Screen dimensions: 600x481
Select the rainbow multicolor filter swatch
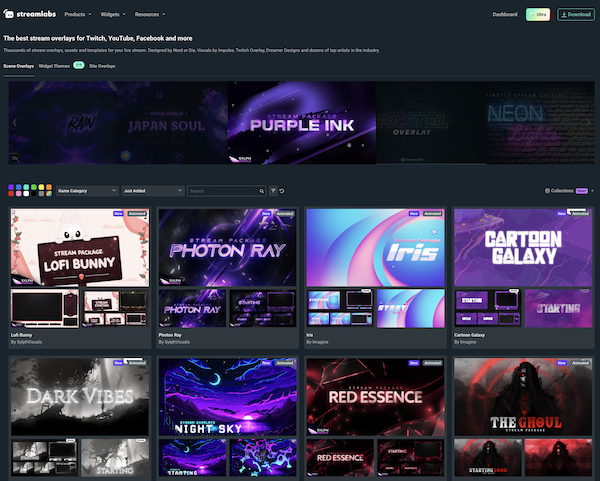click(49, 194)
